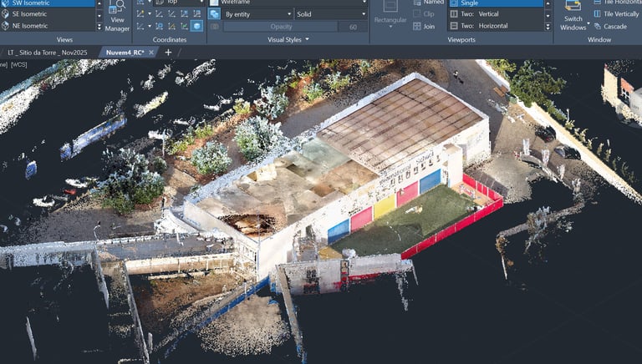
Task: Expand the Viewports gallery fully
Action: click(x=548, y=27)
